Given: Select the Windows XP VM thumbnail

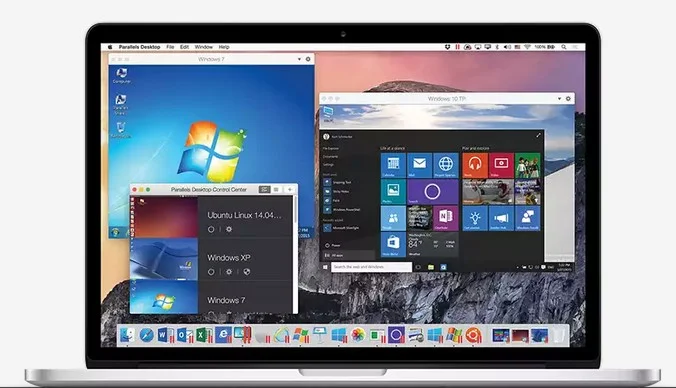Looking at the screenshot, I should coord(164,260).
